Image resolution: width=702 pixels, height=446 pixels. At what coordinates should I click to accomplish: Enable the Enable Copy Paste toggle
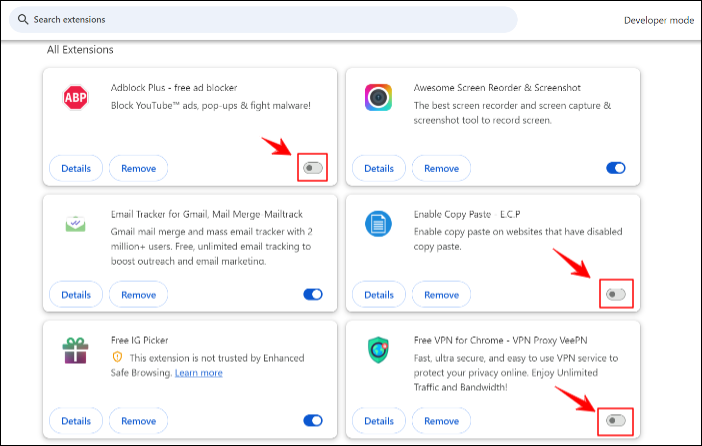pyautogui.click(x=616, y=295)
